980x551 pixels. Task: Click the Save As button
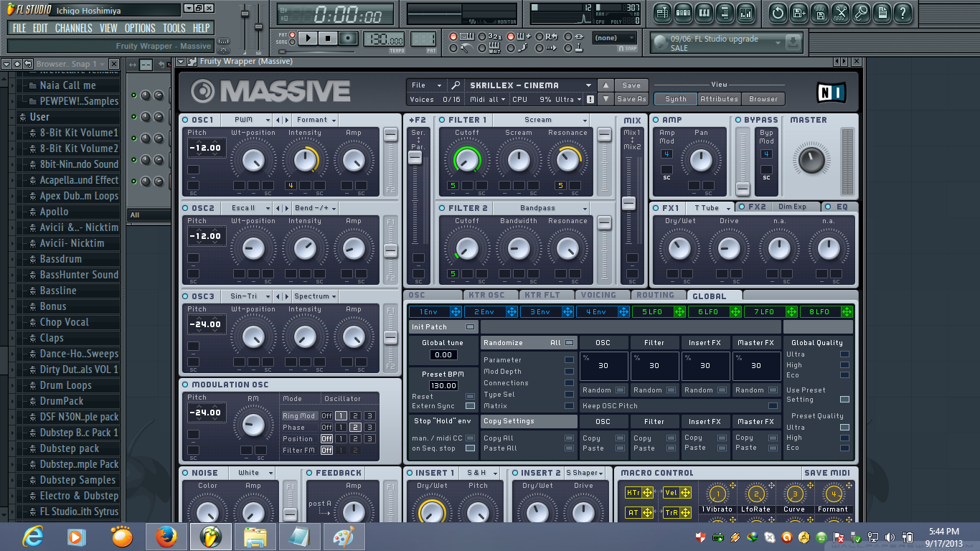pyautogui.click(x=631, y=99)
